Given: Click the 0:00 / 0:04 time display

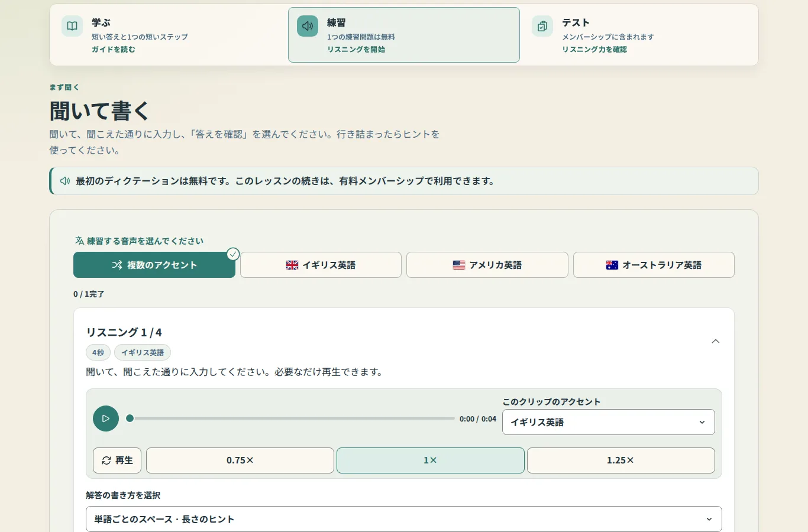Looking at the screenshot, I should pos(478,419).
